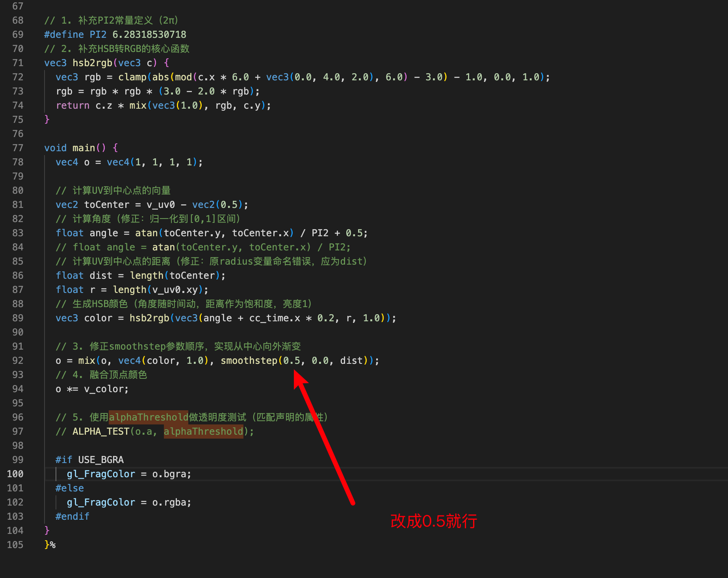This screenshot has width=728, height=578.
Task: Click the comment '// 4. 融合顶点颜色'
Action: (x=101, y=374)
